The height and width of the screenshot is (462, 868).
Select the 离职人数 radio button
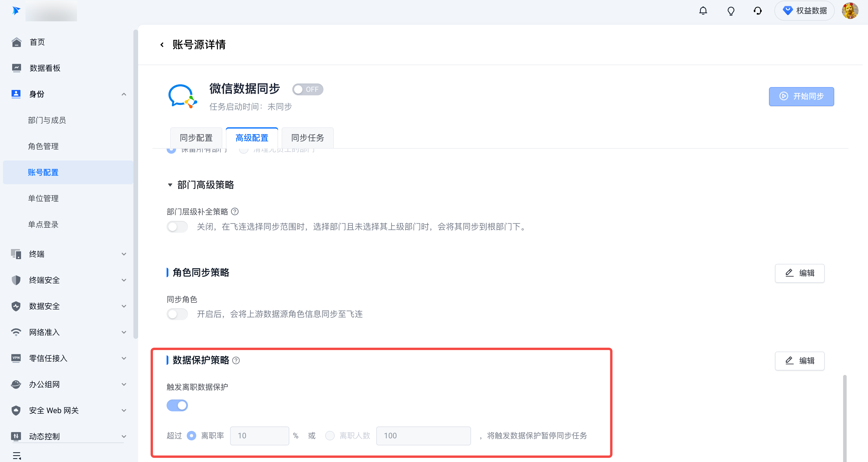pos(330,436)
